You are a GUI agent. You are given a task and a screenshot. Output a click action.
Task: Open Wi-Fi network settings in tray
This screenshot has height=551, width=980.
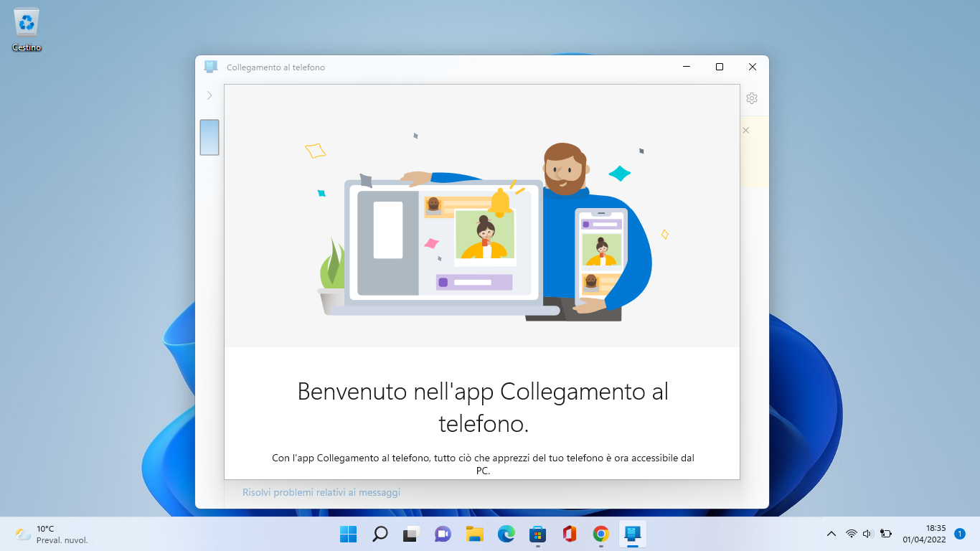click(852, 534)
